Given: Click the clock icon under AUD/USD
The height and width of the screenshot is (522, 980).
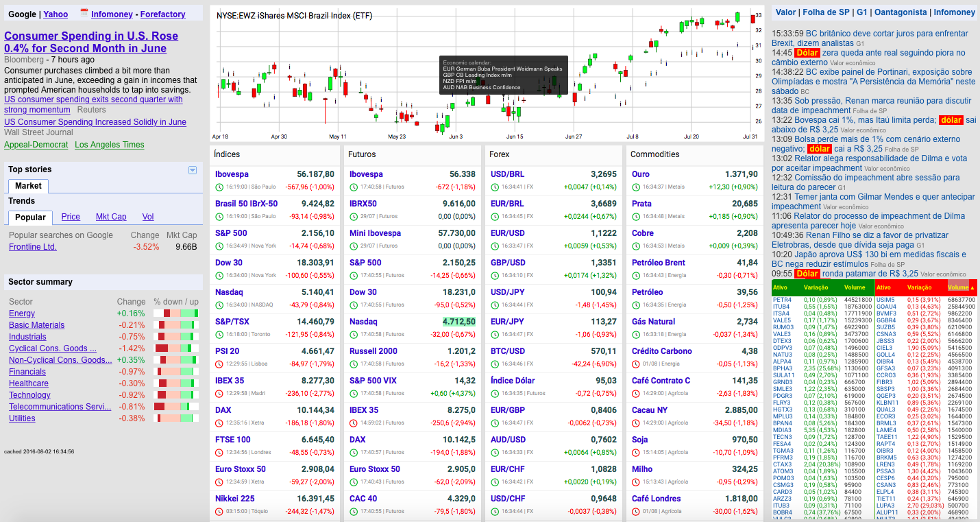Looking at the screenshot, I should (495, 452).
